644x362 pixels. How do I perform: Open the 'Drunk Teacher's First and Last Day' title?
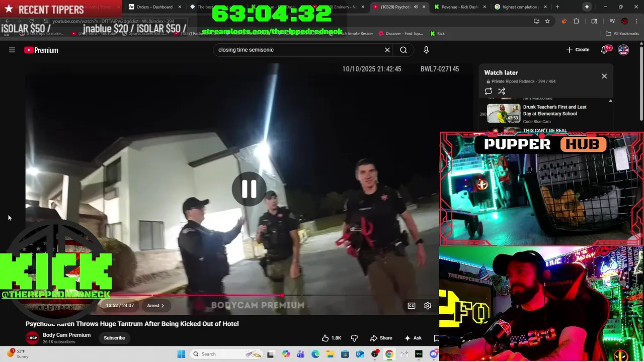(554, 110)
